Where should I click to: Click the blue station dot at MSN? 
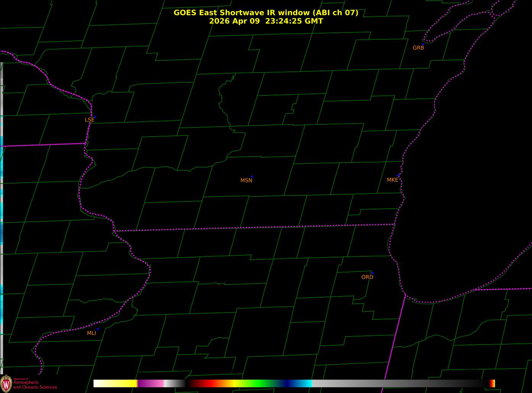[252, 177]
